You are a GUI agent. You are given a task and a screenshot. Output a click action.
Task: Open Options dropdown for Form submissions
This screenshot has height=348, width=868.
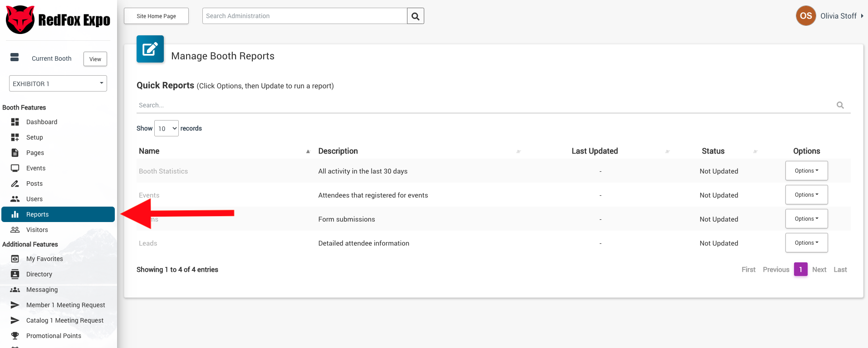click(806, 219)
